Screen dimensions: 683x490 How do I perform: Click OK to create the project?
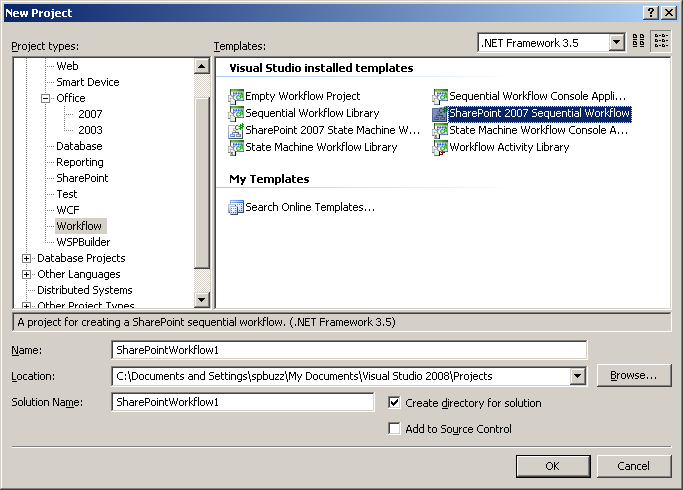coord(553,466)
